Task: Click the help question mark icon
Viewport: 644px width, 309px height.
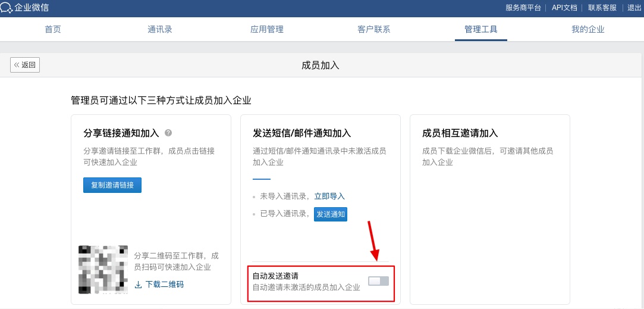Action: [x=168, y=133]
